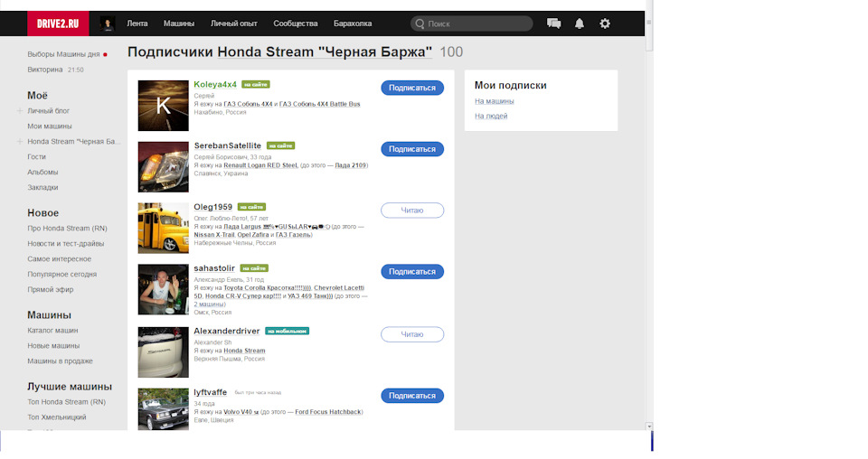Go to the Лента menu item

[137, 23]
